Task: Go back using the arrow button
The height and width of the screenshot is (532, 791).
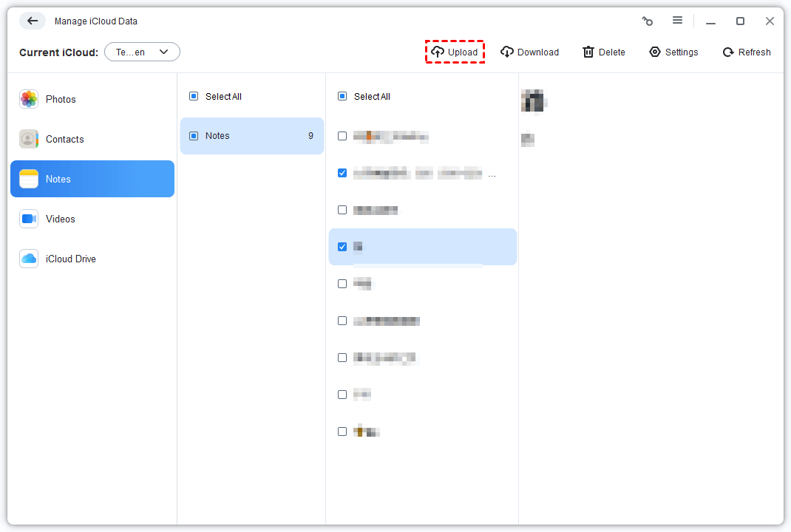Action: (33, 21)
